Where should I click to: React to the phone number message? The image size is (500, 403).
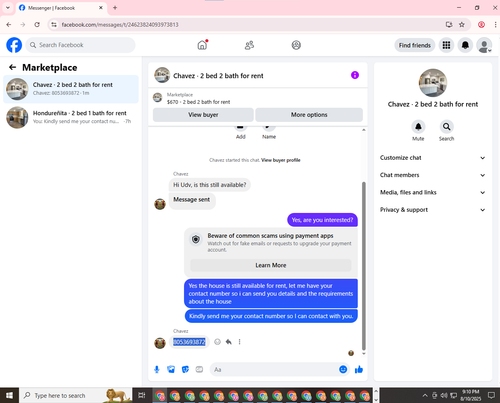point(217,342)
